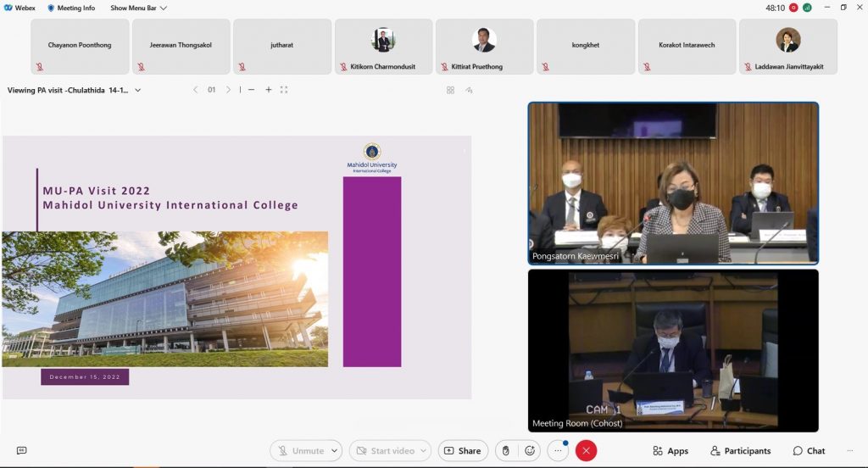Click muted mic icon on Jeerawan Thongsakol tile
868x468 pixels.
click(x=142, y=67)
